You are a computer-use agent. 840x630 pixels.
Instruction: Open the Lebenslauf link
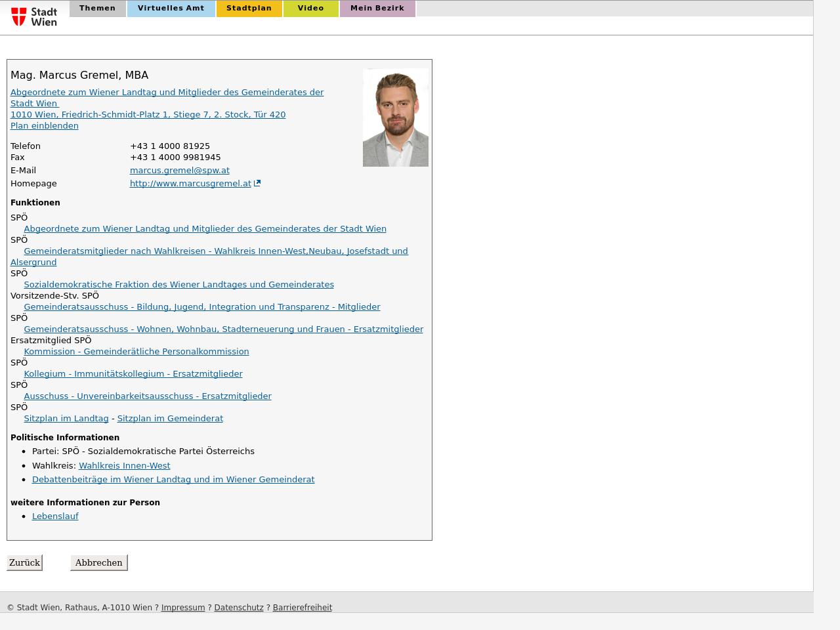point(55,516)
